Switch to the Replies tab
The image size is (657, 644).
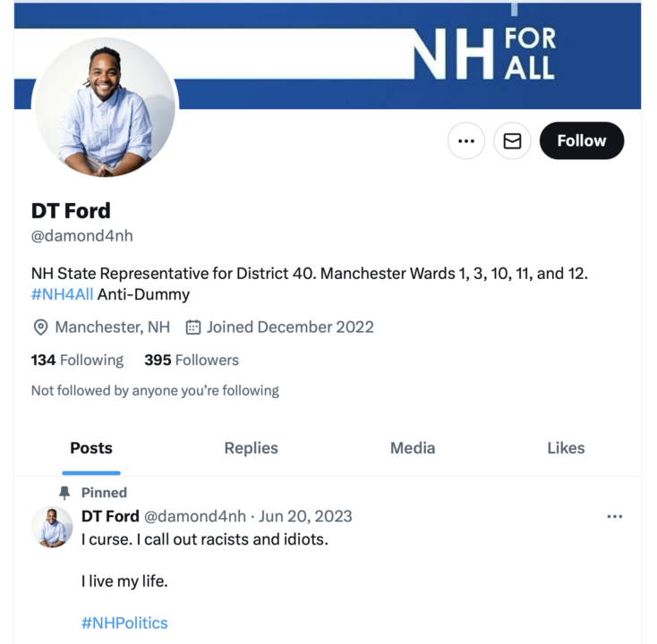[x=251, y=448]
